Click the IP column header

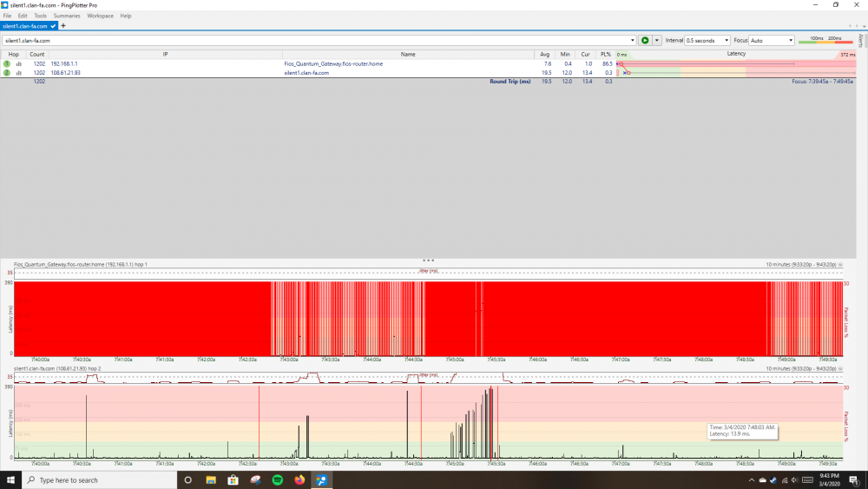[x=165, y=54]
